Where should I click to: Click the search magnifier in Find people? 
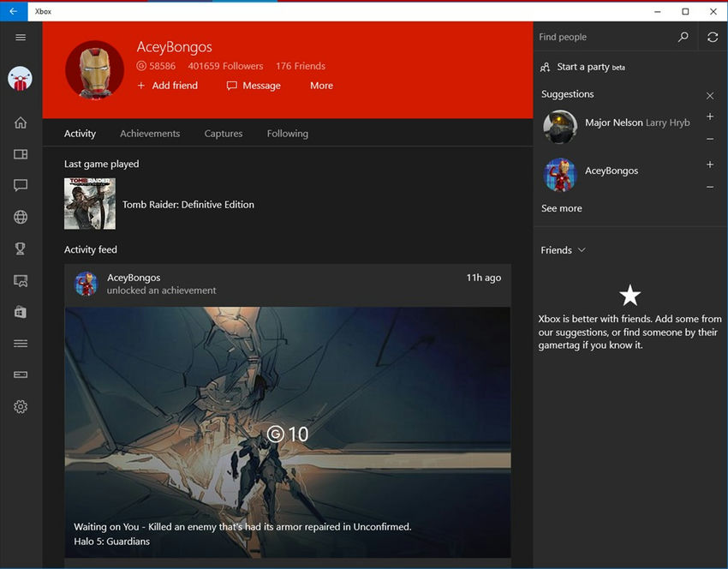(683, 37)
